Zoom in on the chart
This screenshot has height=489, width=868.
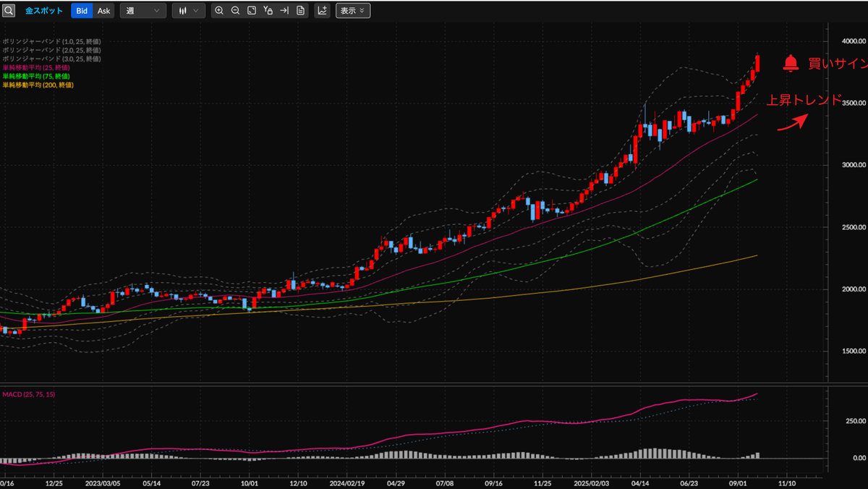coord(219,11)
